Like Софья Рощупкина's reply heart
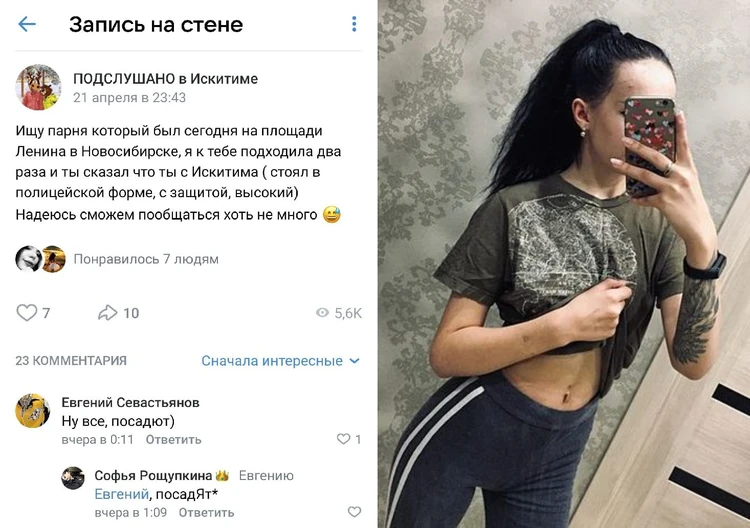 [354, 512]
